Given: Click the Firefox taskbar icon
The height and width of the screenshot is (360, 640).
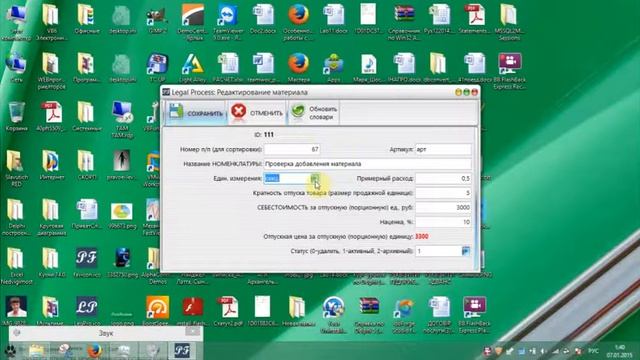Looking at the screenshot, I should tap(94, 351).
